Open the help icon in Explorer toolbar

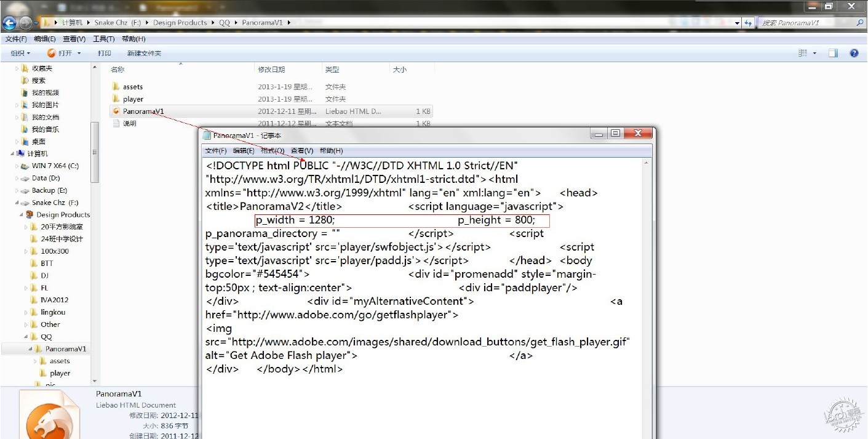point(854,54)
